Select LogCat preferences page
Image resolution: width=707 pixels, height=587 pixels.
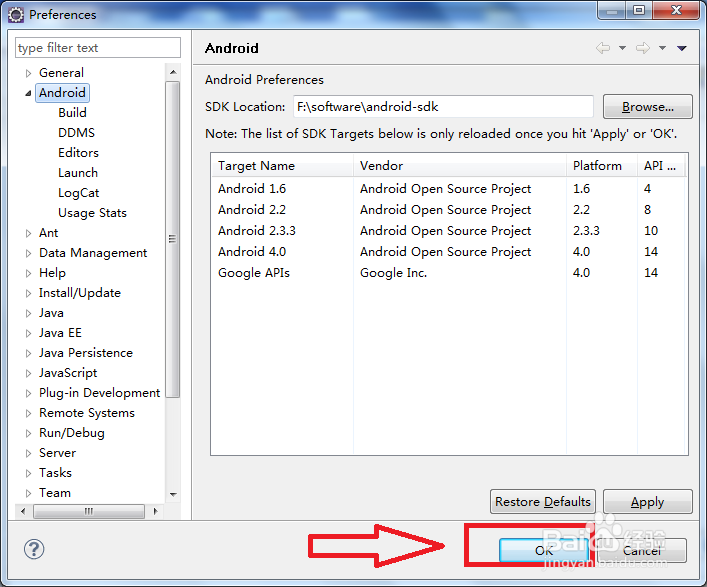click(x=78, y=193)
